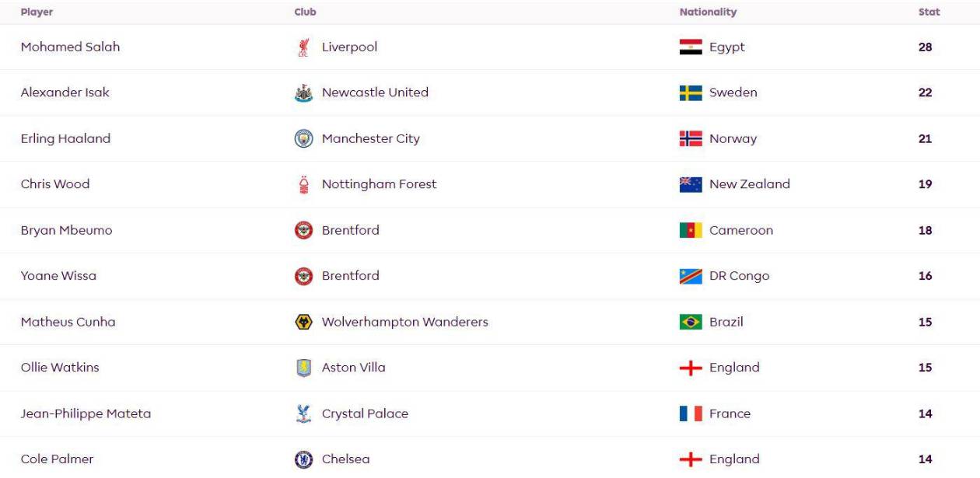Click the Player column header
Viewport: 980px width, 478px height.
point(37,12)
